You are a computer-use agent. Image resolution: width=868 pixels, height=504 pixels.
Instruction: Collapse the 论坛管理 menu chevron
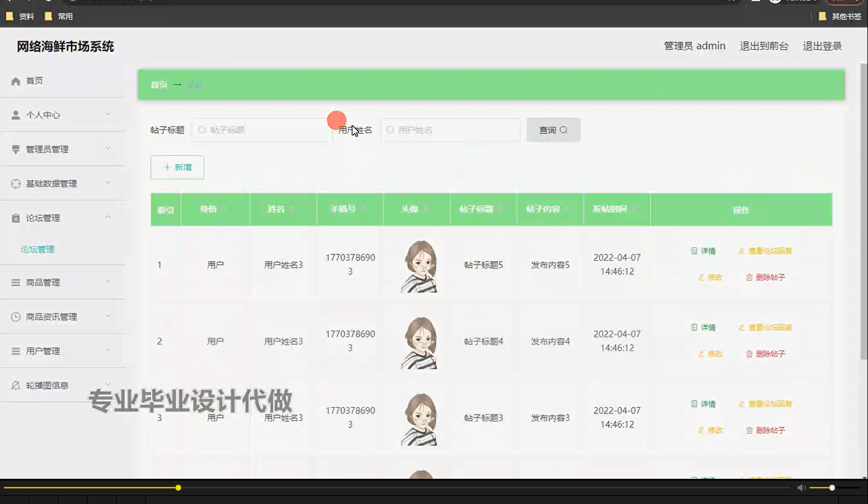108,217
